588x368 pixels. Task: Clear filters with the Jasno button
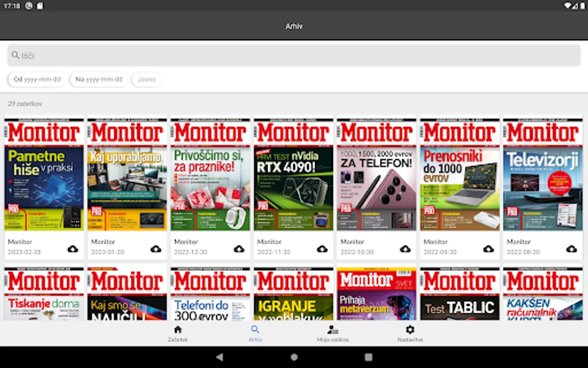point(147,79)
